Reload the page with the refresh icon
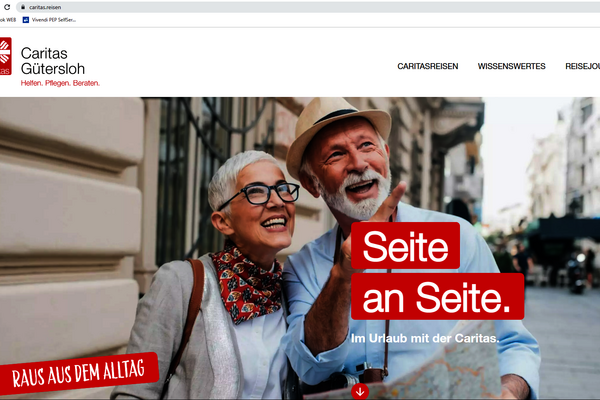This screenshot has width=600, height=400. [7, 7]
